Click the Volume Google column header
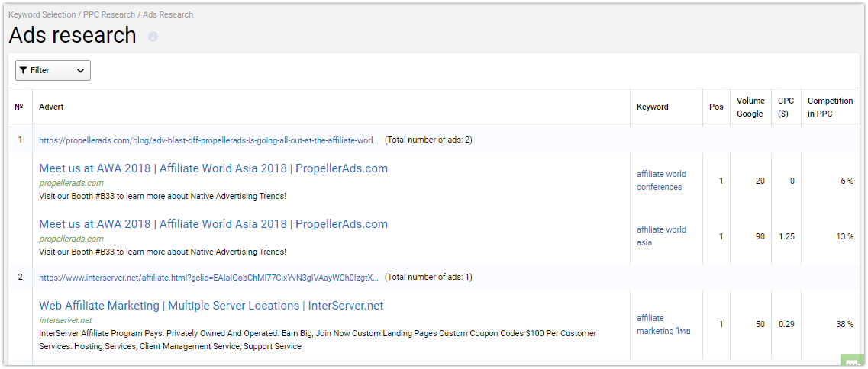Viewport: 868px width, 369px height. (750, 107)
